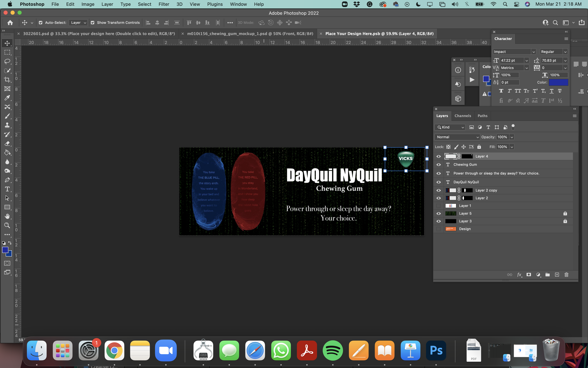
Task: Switch to the Channels tab
Action: click(463, 116)
